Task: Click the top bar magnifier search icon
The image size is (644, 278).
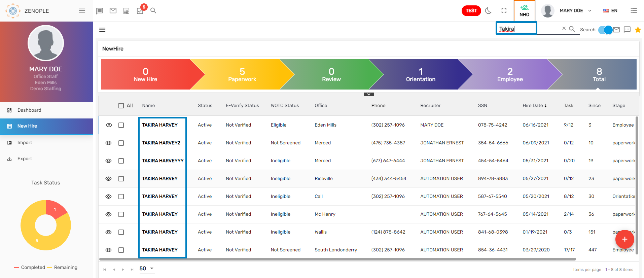Action: (153, 10)
